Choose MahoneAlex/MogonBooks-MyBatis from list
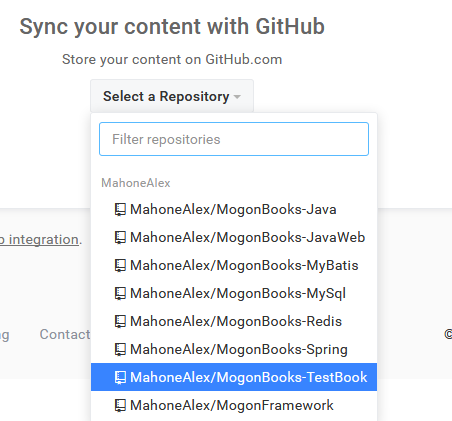Viewport: 452px width, 421px height. [234, 266]
